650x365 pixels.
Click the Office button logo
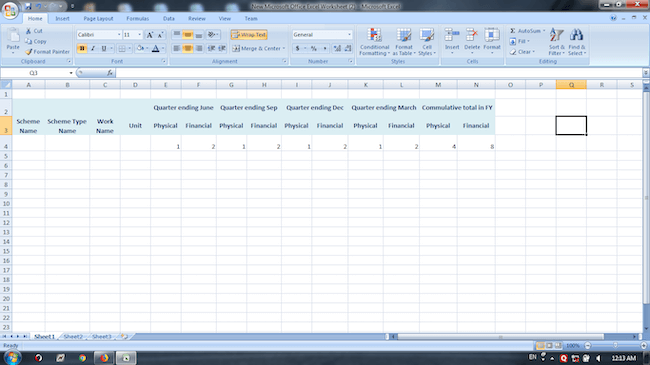(10, 10)
